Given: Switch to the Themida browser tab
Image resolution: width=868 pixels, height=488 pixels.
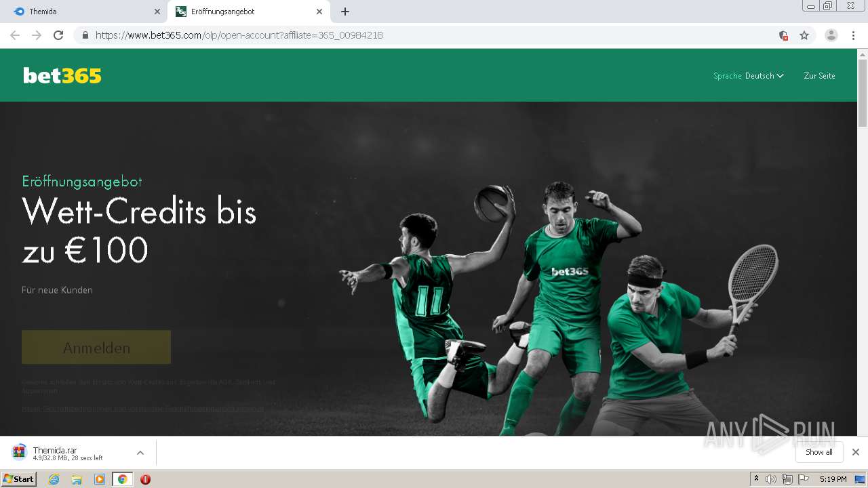Looking at the screenshot, I should click(x=85, y=12).
